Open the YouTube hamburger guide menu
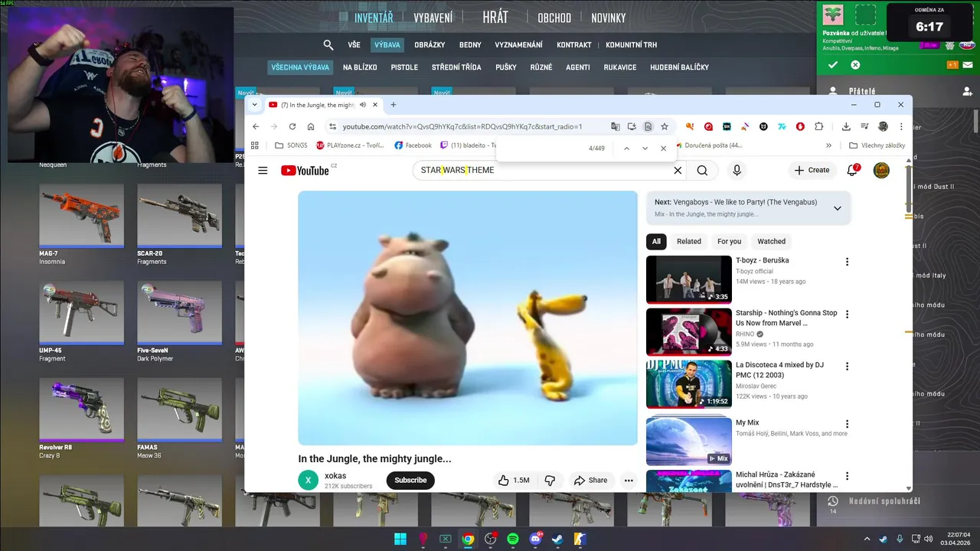The width and height of the screenshot is (980, 551). coord(263,170)
